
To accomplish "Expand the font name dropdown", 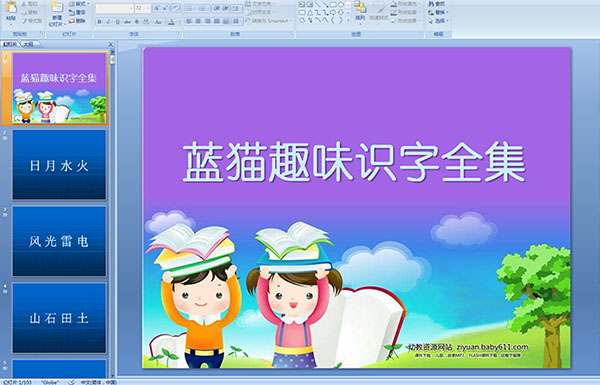I will tap(131, 8).
